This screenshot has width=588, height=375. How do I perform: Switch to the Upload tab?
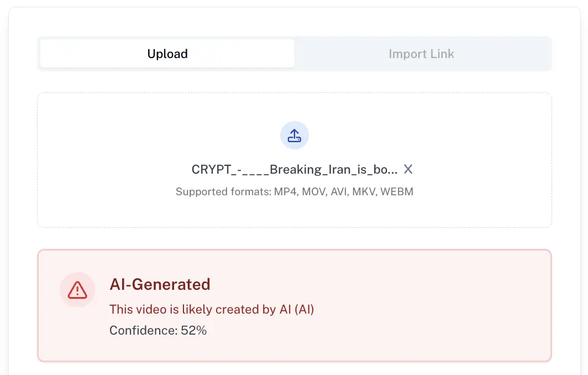[x=167, y=54]
